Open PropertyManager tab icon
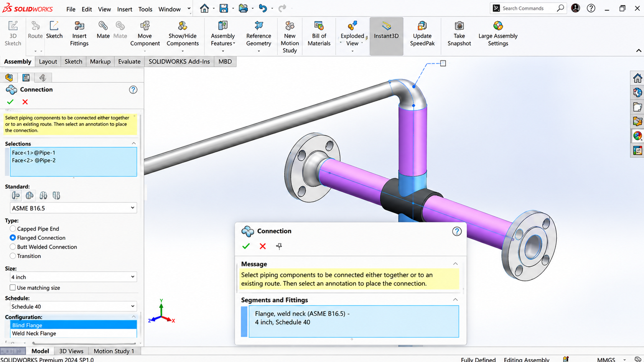This screenshot has height=362, width=644. pyautogui.click(x=26, y=78)
